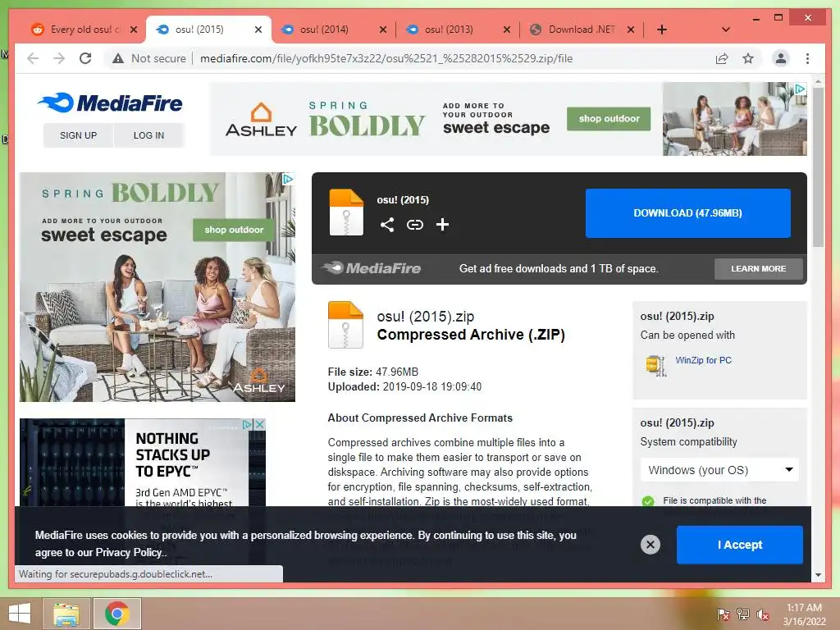This screenshot has width=840, height=630.
Task: Click Chrome icon in taskbar
Action: point(117,614)
